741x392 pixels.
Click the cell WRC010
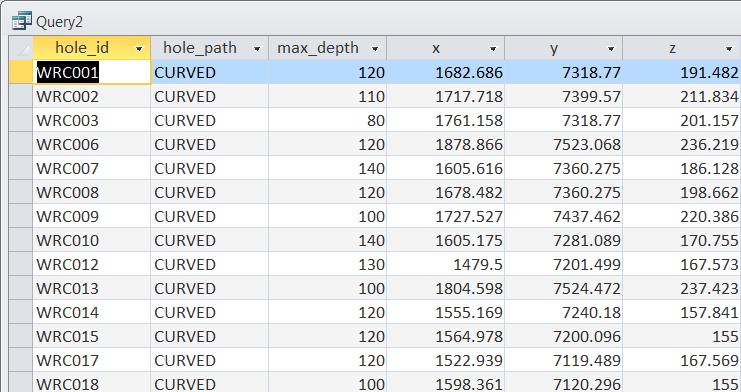click(92, 240)
